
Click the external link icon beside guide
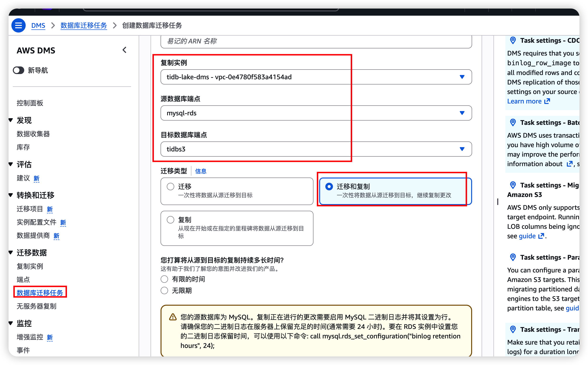pos(541,236)
